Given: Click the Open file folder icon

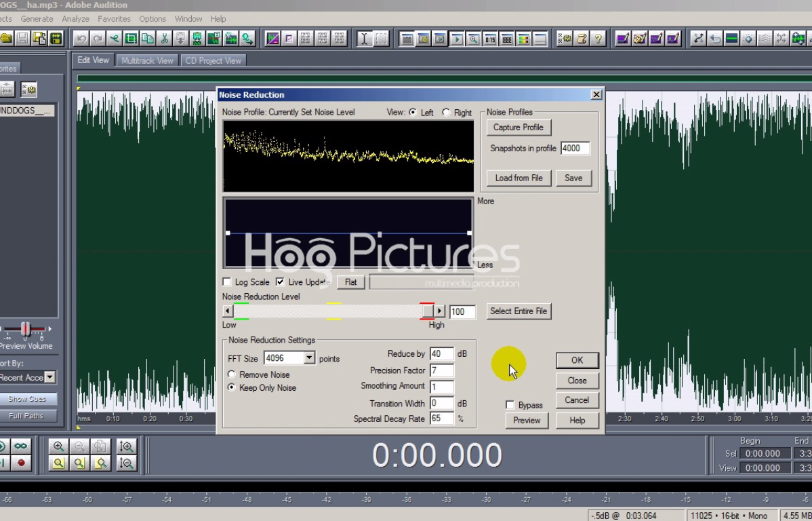Looking at the screenshot, I should click(x=5, y=39).
